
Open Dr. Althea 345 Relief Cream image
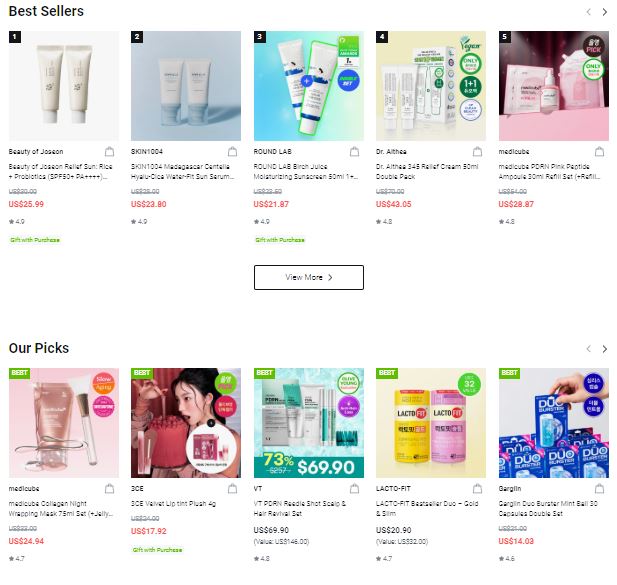431,85
